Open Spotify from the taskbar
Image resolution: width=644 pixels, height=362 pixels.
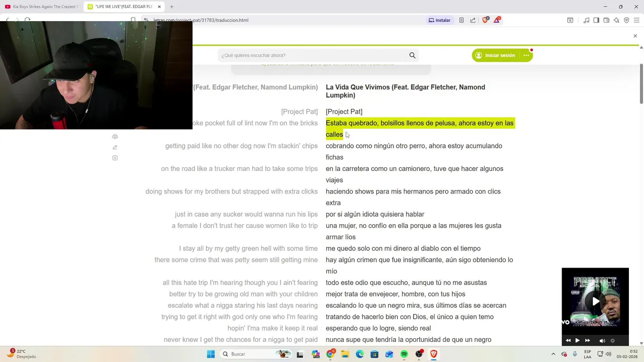pos(404,354)
